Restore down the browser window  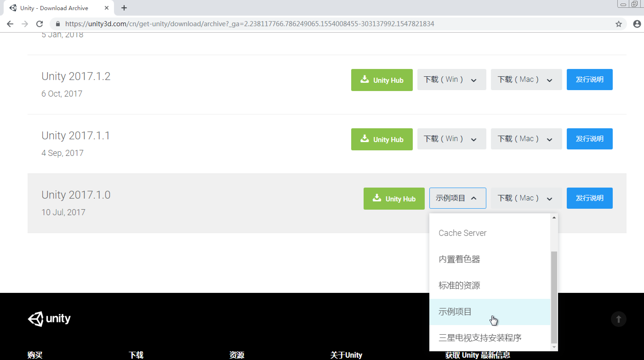(635, 4)
